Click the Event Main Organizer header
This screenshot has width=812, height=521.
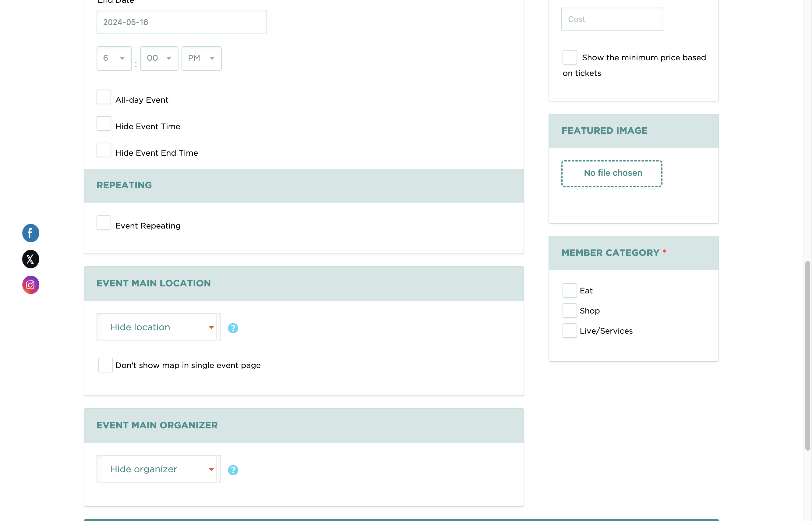[x=304, y=426]
